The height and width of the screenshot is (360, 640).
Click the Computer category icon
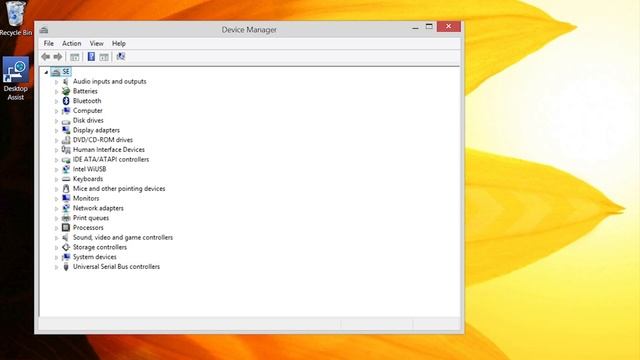click(66, 111)
